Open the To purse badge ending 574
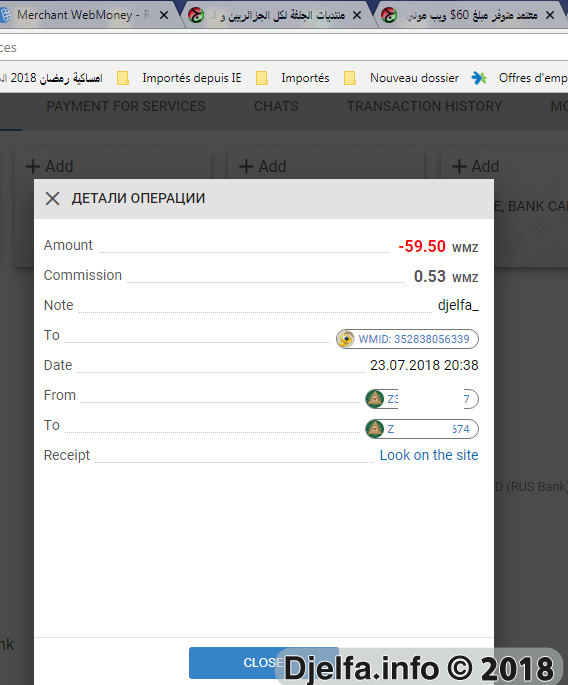This screenshot has height=685, width=568. (422, 429)
